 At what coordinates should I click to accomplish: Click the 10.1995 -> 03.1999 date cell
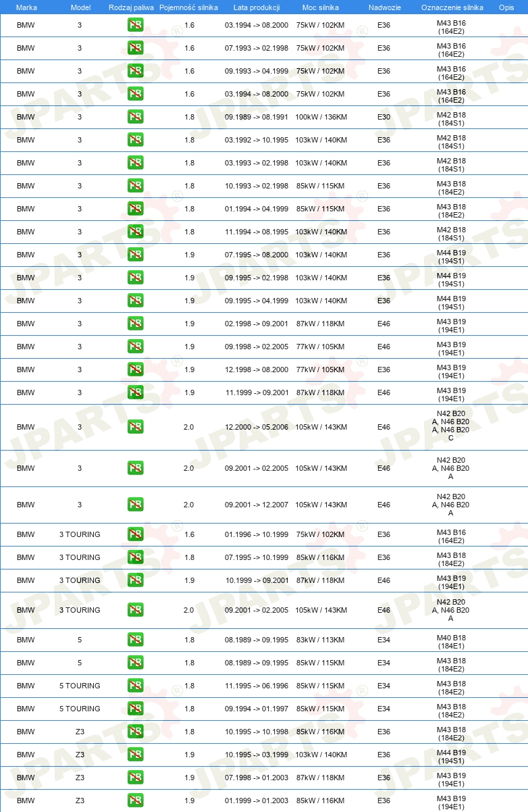coord(257,755)
